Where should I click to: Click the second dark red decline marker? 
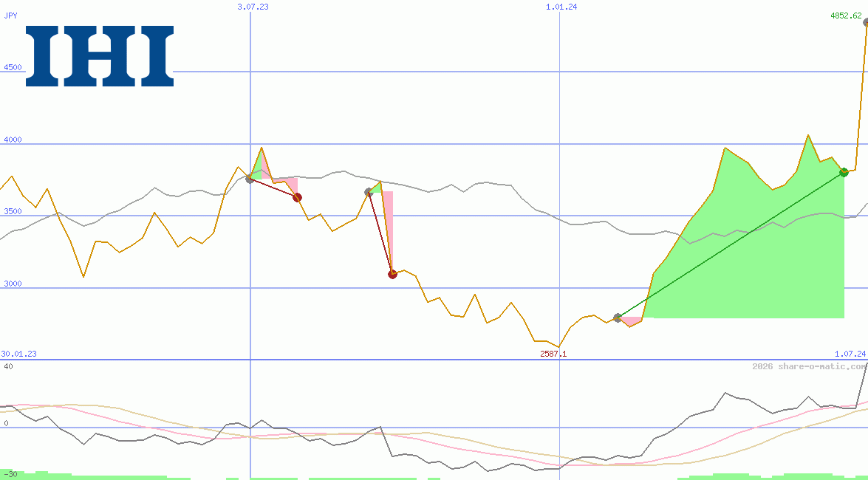point(298,197)
